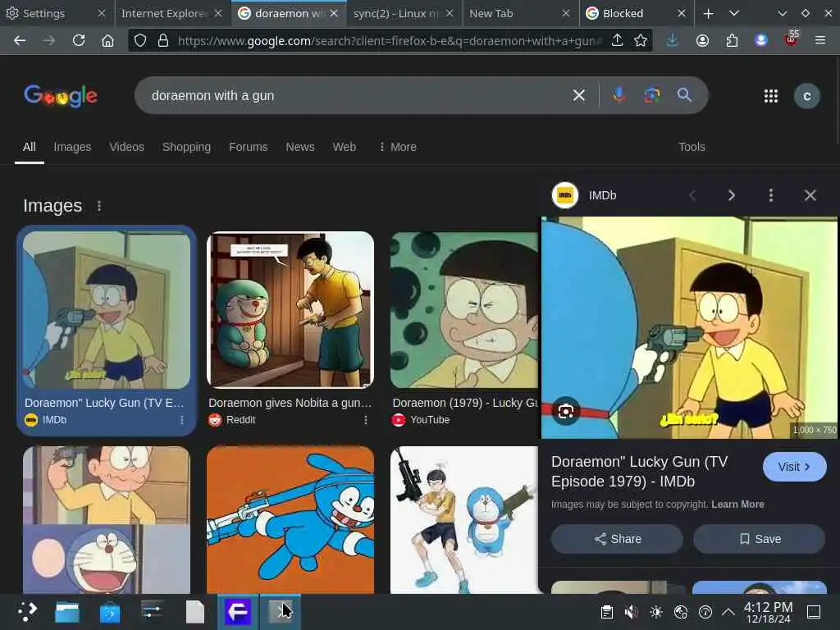This screenshot has width=840, height=630.
Task: Open the uBlock extension icon with badge 55
Action: 792,39
